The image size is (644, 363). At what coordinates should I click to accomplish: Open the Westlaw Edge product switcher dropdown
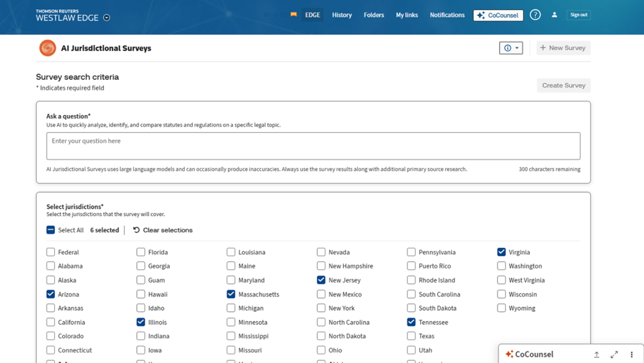tap(107, 18)
